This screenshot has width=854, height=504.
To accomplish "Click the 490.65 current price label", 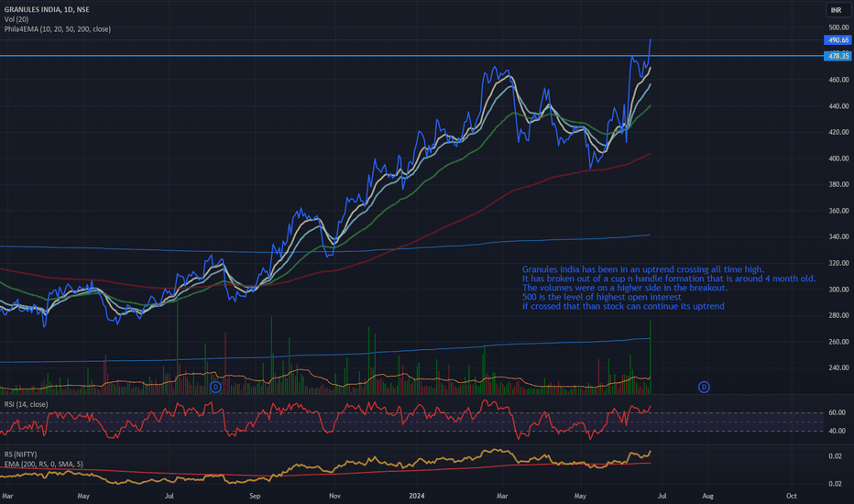I will [838, 39].
